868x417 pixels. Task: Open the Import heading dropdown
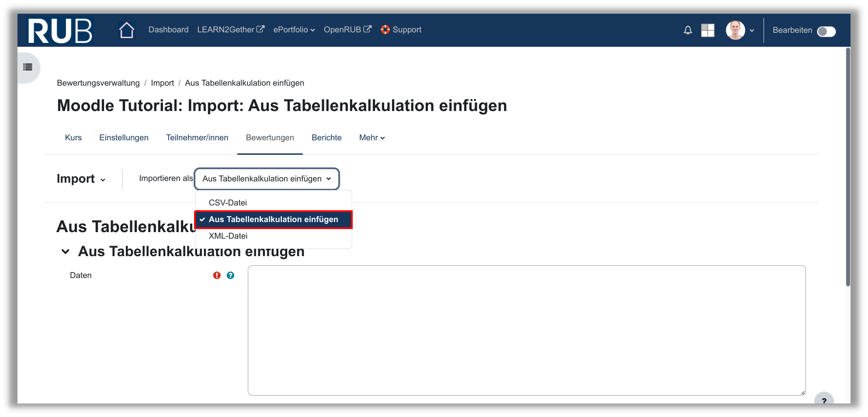point(81,179)
